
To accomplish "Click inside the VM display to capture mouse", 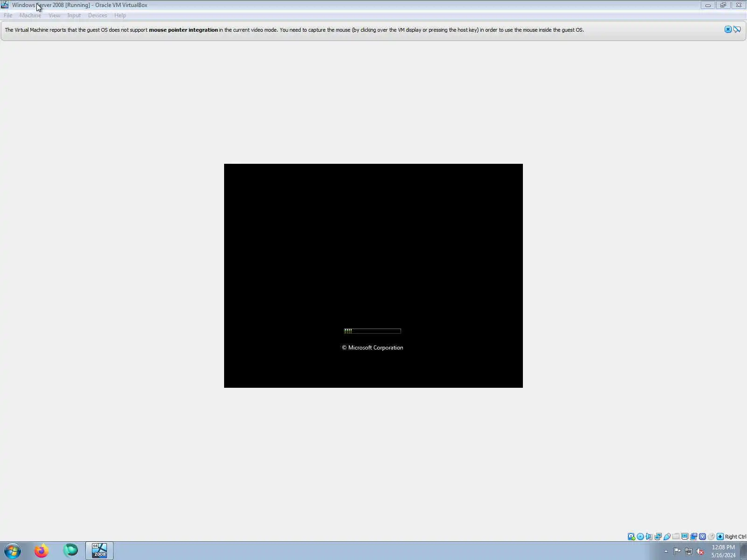I will tap(373, 275).
